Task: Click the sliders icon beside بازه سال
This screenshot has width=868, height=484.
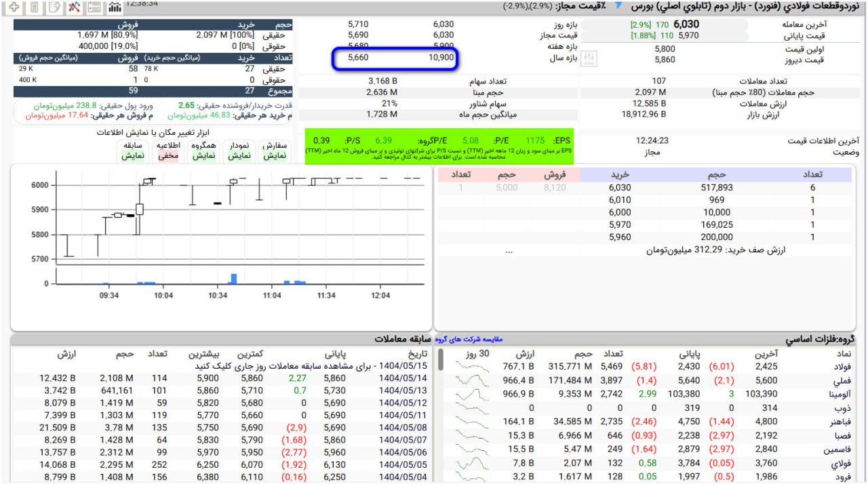Action: point(591,58)
